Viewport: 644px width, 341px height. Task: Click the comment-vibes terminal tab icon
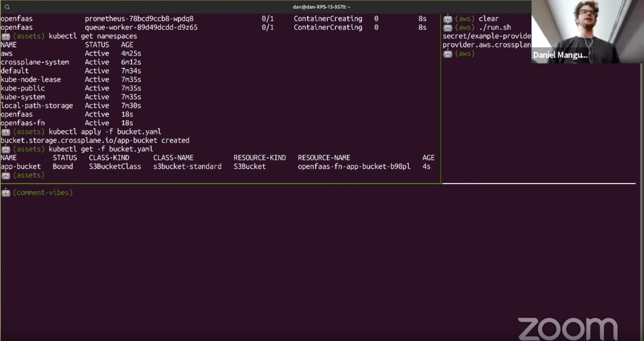(x=6, y=192)
